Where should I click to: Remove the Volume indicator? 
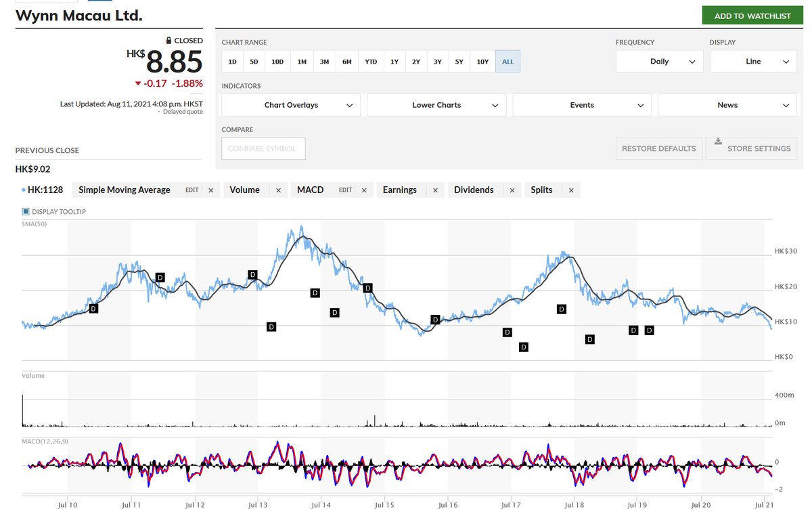pos(278,190)
